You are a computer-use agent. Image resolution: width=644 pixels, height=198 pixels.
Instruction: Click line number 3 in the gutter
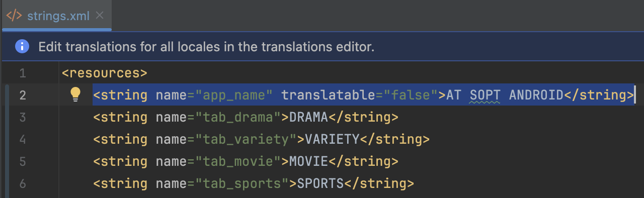click(22, 118)
